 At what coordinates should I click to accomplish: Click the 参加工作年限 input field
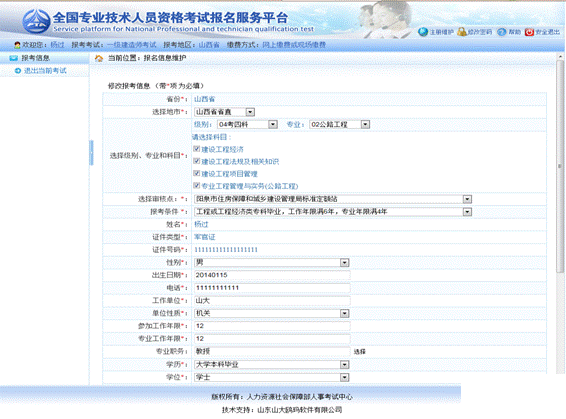pos(272,326)
